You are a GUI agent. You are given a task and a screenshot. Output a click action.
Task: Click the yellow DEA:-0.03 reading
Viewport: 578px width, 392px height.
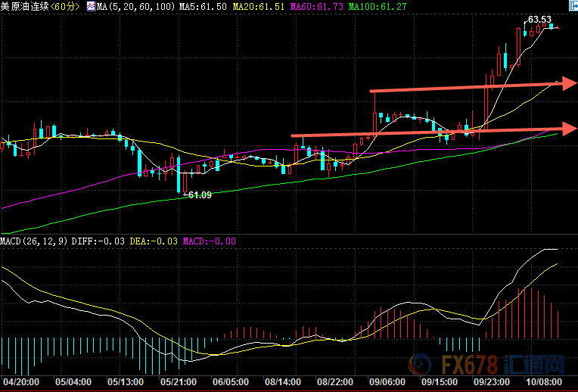click(x=154, y=241)
